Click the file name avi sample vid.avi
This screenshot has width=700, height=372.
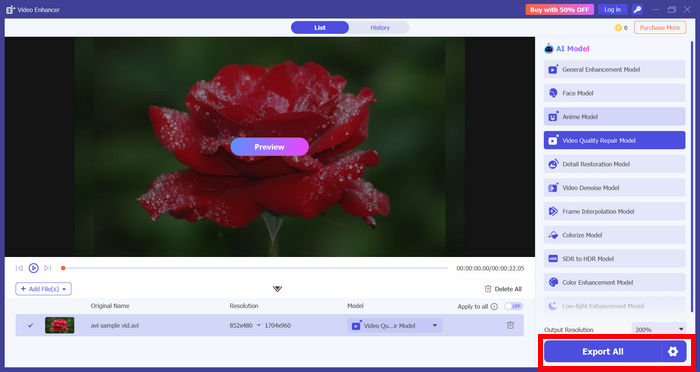[115, 326]
